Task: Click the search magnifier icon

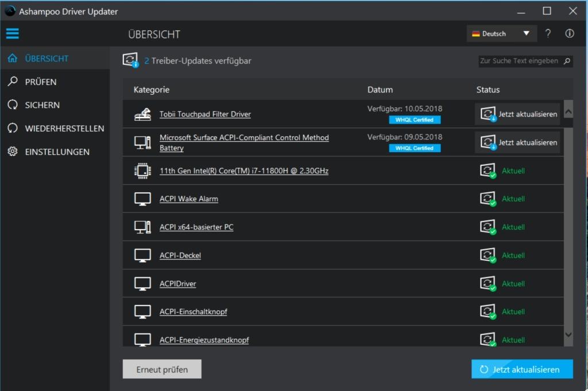Action: [x=567, y=61]
